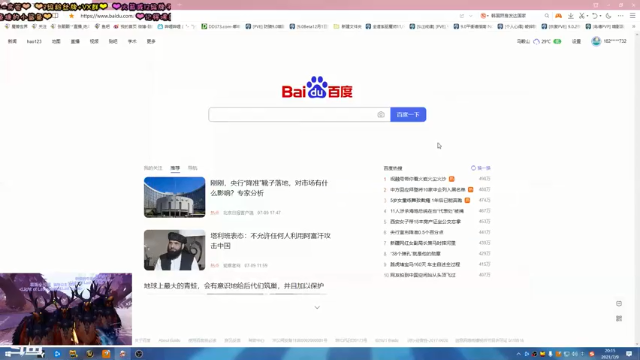The height and width of the screenshot is (360, 640).
Task: Expand bookmarks bar overflow arrow
Action: coord(633,27)
